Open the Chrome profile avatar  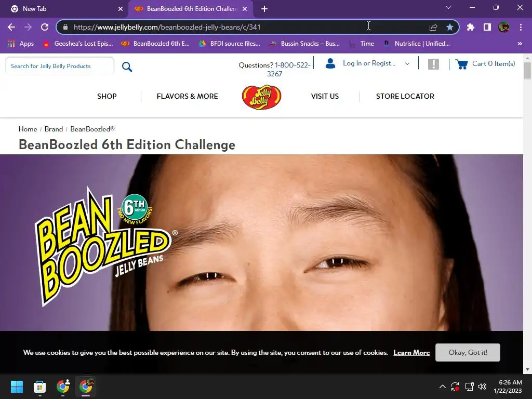coord(504,27)
